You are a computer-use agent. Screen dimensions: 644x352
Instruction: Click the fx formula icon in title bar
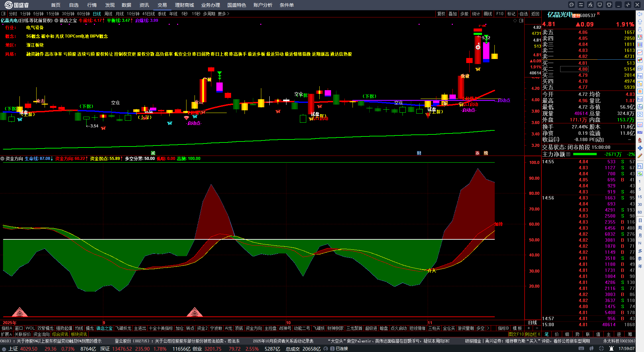point(590,5)
